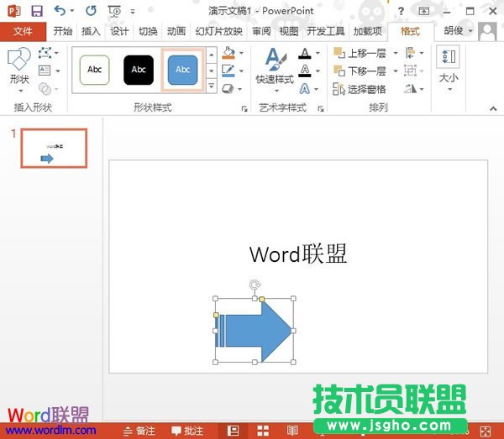The width and height of the screenshot is (504, 439).
Task: Select slide 1 thumbnail in slide panel
Action: [55, 148]
